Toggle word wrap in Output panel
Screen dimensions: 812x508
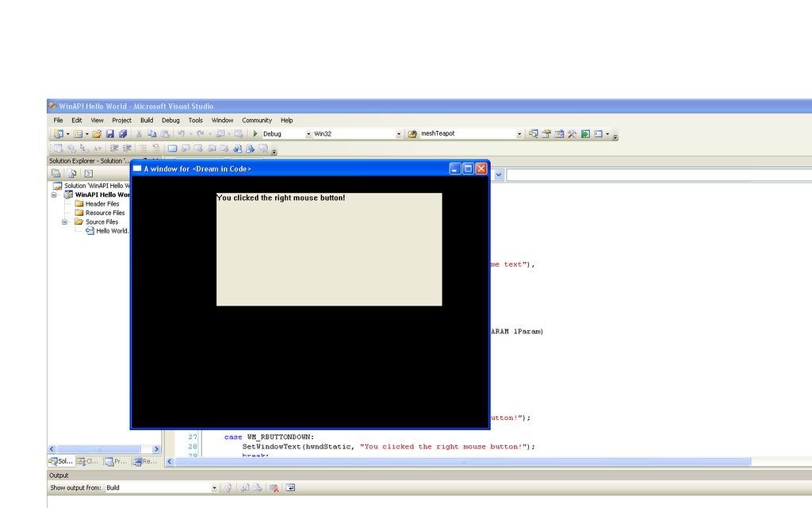coord(290,488)
